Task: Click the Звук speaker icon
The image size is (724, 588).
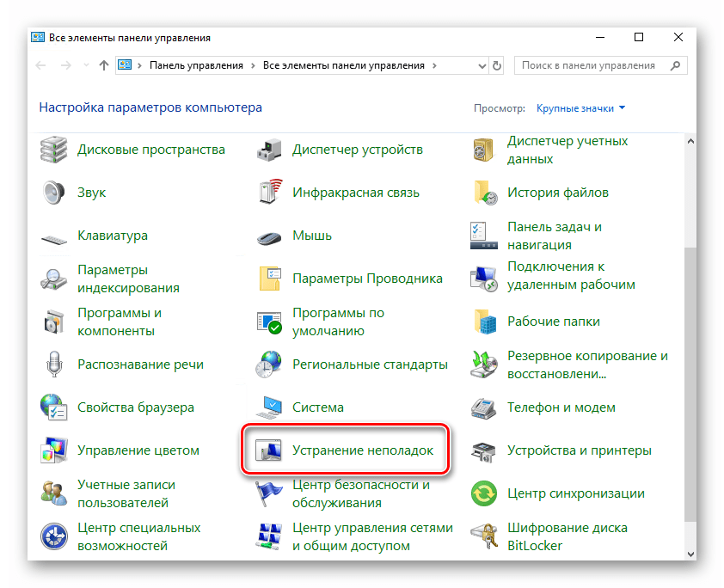Action: click(53, 193)
